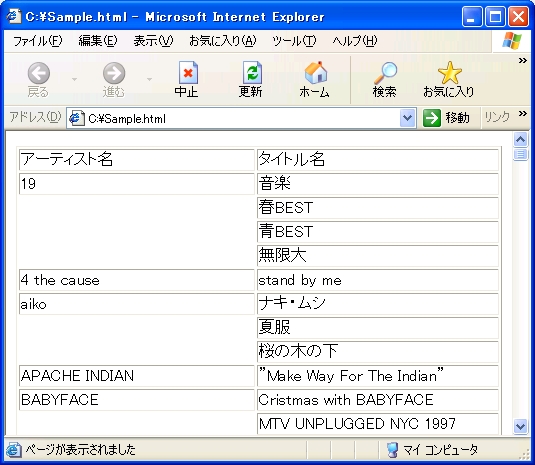535x465 pixels.
Task: Open the ヘルプ(H) menu
Action: coord(355,41)
